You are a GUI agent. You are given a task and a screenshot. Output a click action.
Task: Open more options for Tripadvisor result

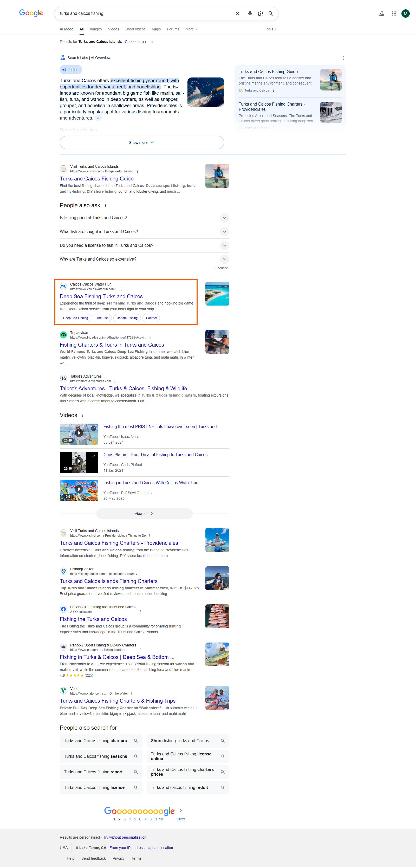pyautogui.click(x=150, y=338)
